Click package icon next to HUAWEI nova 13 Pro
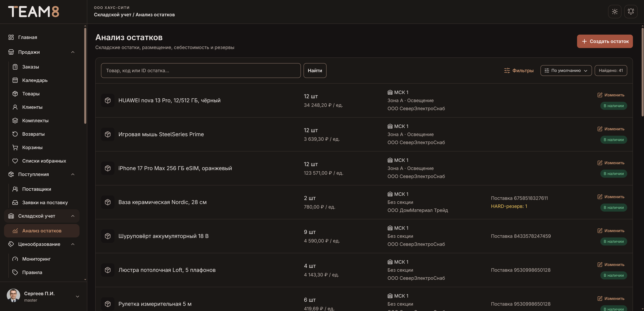This screenshot has height=311, width=644. pos(108,100)
